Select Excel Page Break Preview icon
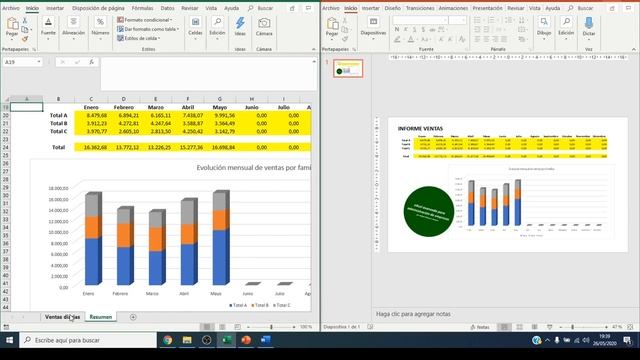The image size is (640, 360). [x=238, y=327]
